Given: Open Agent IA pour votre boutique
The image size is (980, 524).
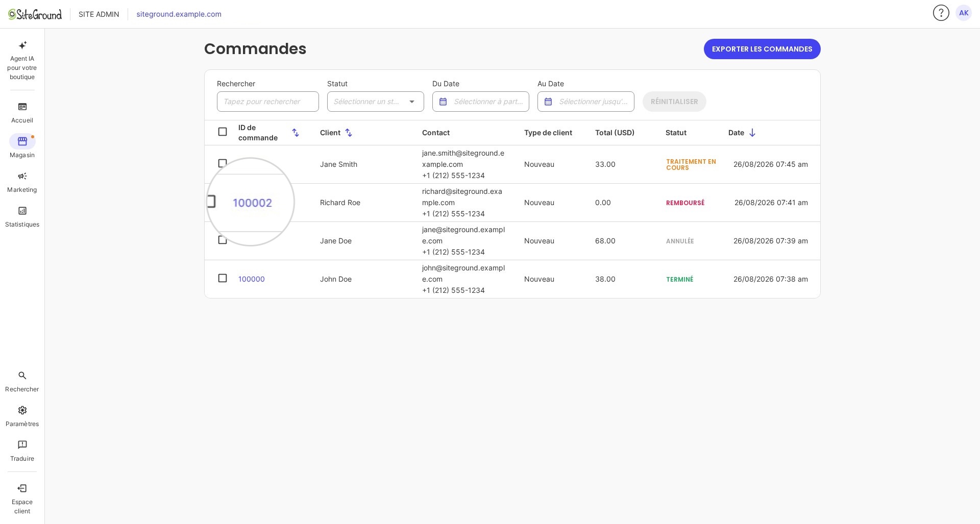Looking at the screenshot, I should point(22,61).
